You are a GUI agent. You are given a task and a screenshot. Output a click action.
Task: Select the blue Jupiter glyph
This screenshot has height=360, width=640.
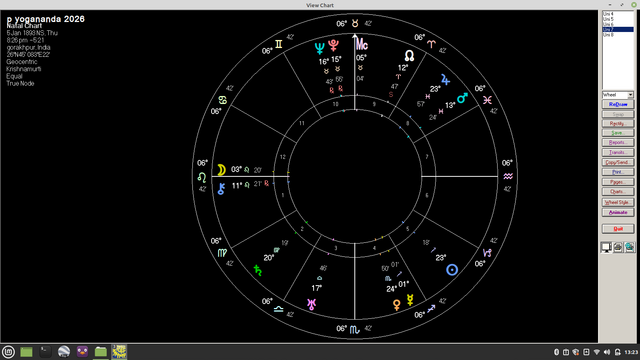click(x=445, y=80)
